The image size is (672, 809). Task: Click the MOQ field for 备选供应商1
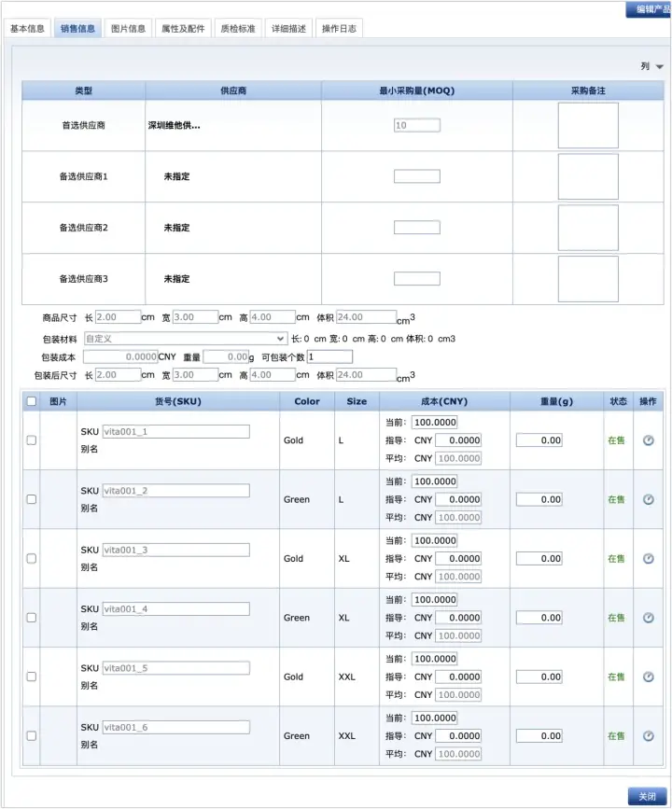point(416,176)
